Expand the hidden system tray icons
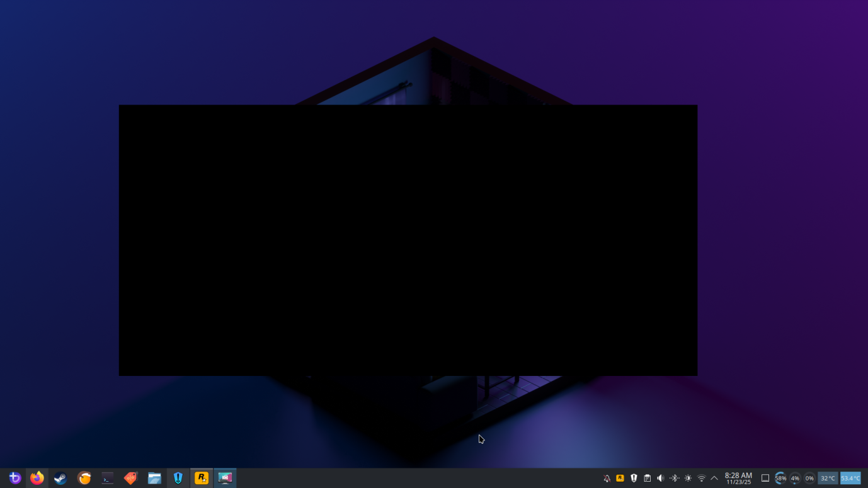Screen dimensions: 868x488 (x=714, y=477)
